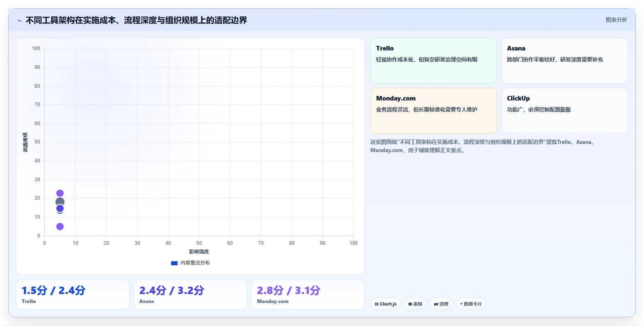This screenshot has height=326, width=644.
Task: Click text 业务流程灵活，但长期标准化需要专人维护
Action: [x=427, y=109]
